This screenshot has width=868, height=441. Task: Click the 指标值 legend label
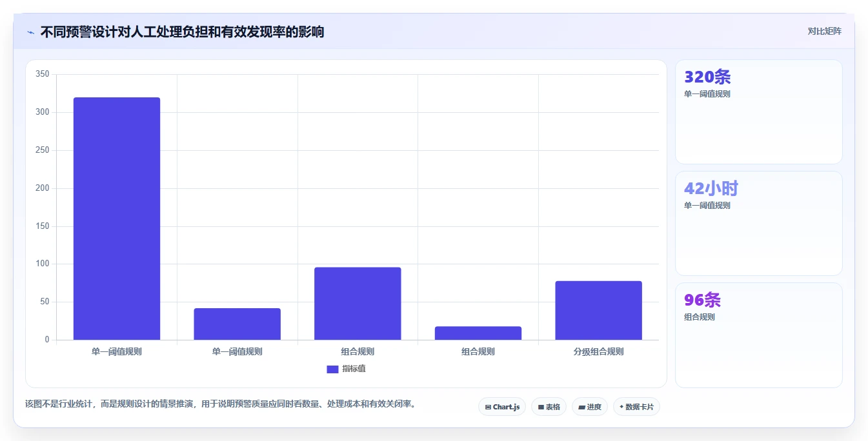(x=354, y=369)
